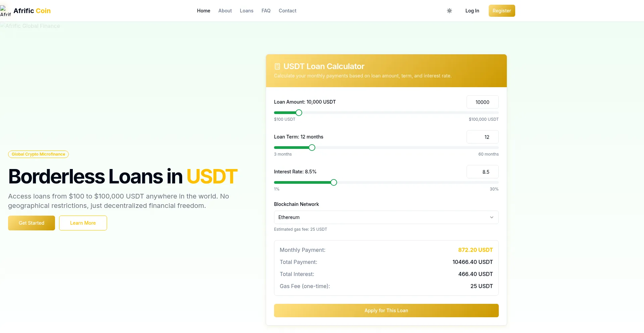Open the Blockchain Network dropdown
The width and height of the screenshot is (644, 333).
pyautogui.click(x=386, y=217)
